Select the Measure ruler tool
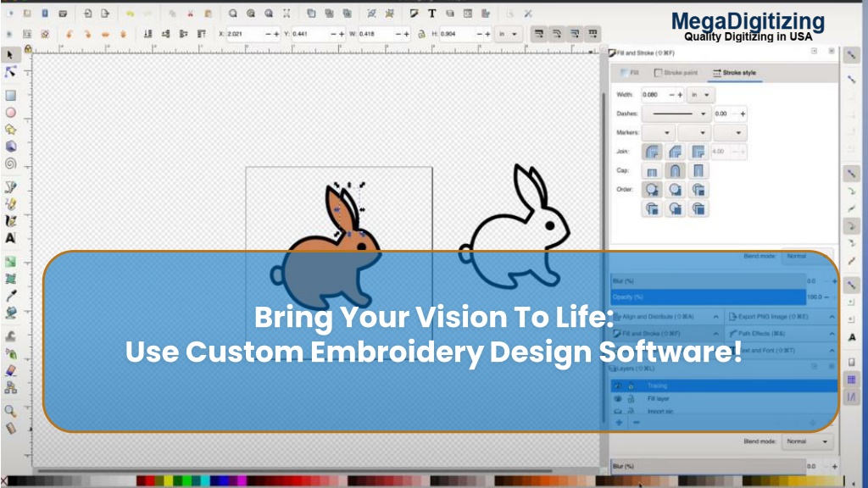The width and height of the screenshot is (868, 488). [x=10, y=428]
